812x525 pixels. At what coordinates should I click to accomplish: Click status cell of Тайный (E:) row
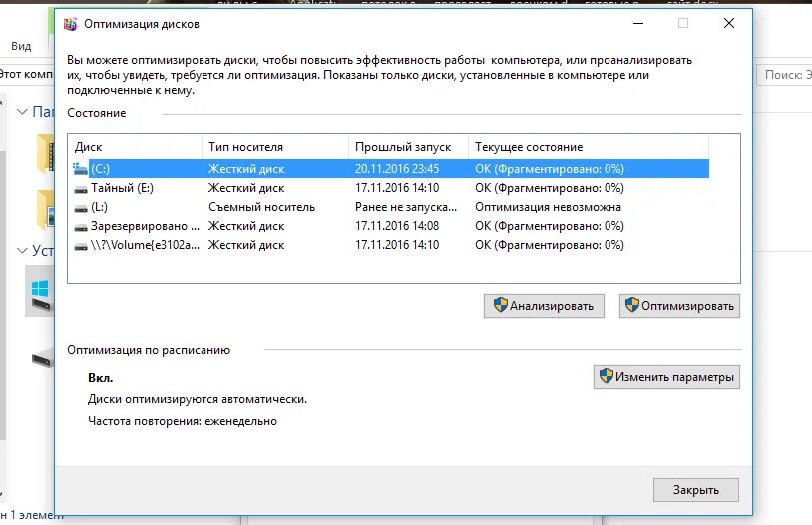[550, 188]
